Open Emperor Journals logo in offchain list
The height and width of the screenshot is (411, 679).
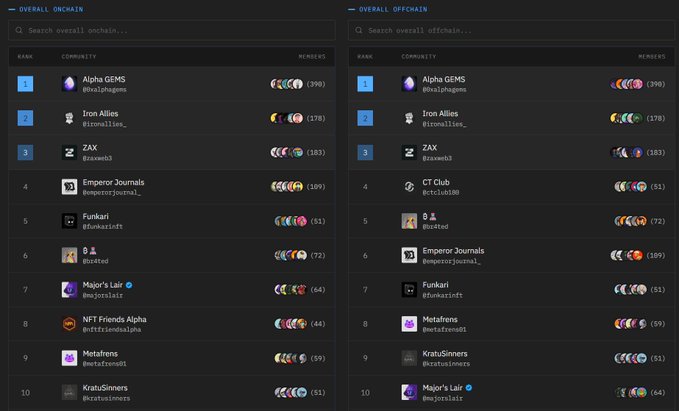pos(409,255)
